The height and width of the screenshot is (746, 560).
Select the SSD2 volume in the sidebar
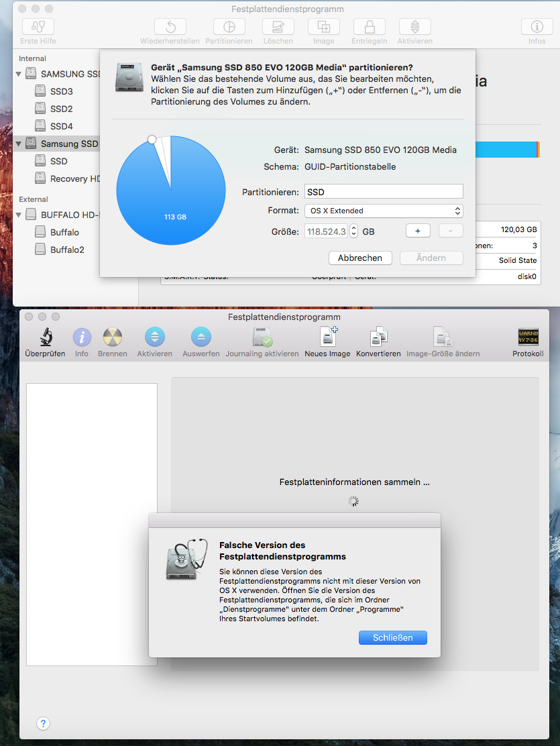click(62, 109)
